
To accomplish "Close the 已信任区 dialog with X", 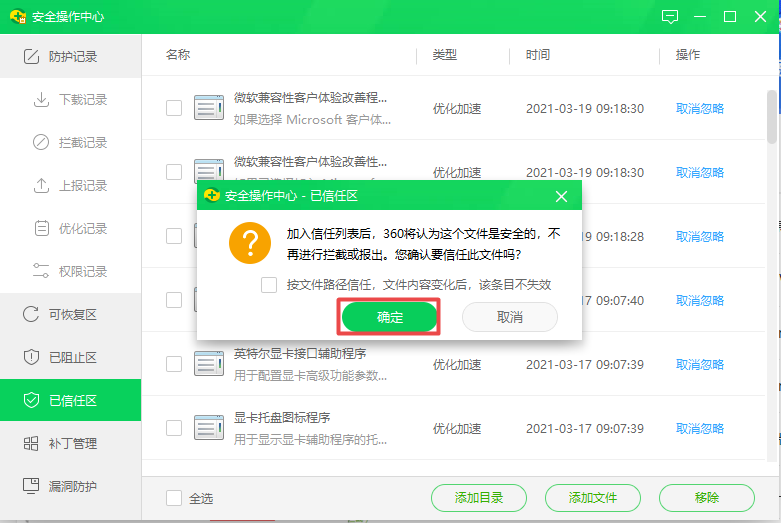I will click(x=561, y=196).
